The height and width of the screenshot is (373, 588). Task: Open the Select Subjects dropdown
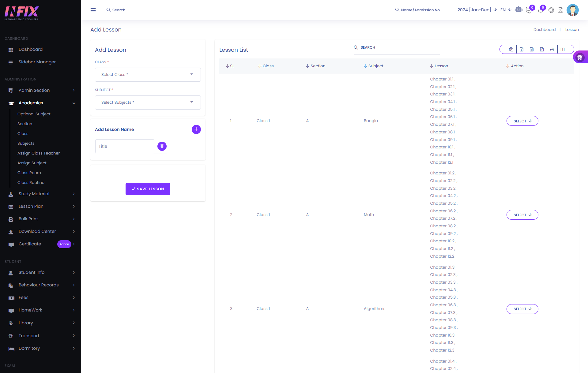148,103
